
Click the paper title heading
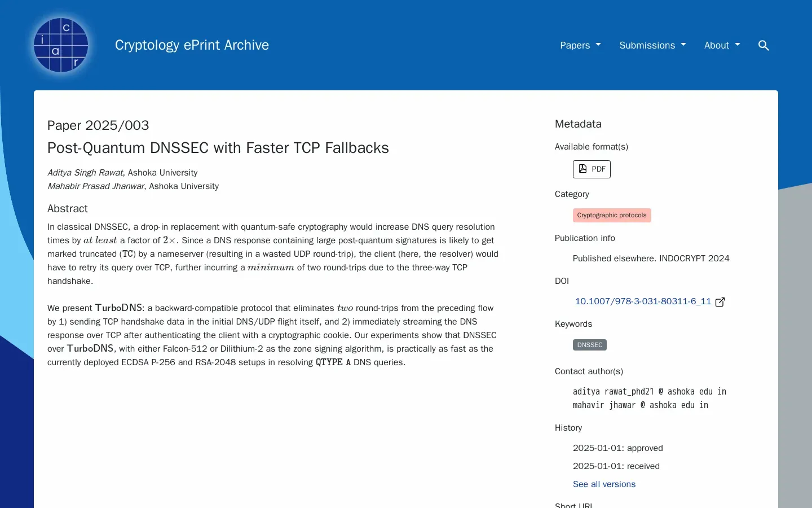pyautogui.click(x=218, y=148)
